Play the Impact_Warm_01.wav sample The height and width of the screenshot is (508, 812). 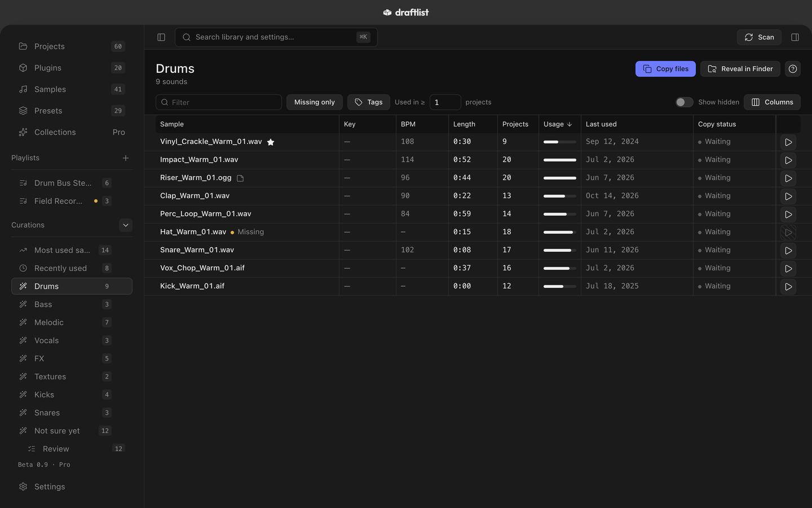[788, 160]
